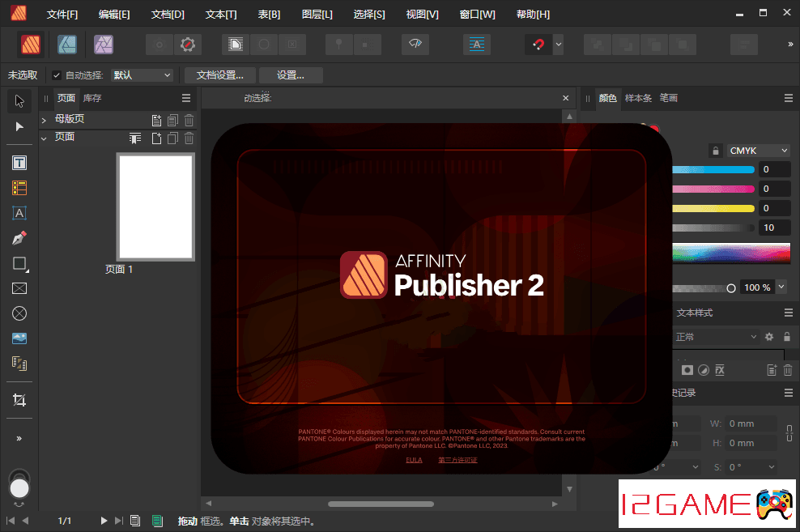The width and height of the screenshot is (800, 532).
Task: Toggle the baseline grid button in toolbar
Action: (x=477, y=45)
